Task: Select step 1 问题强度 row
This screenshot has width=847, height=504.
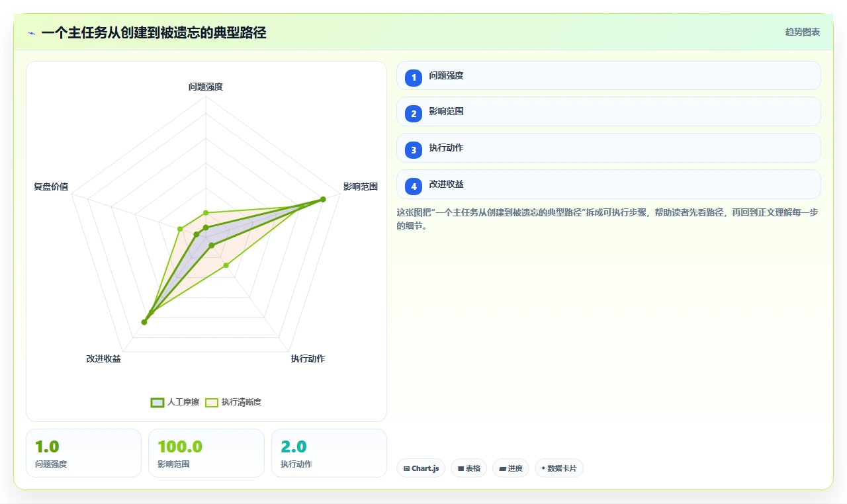Action: pyautogui.click(x=609, y=75)
